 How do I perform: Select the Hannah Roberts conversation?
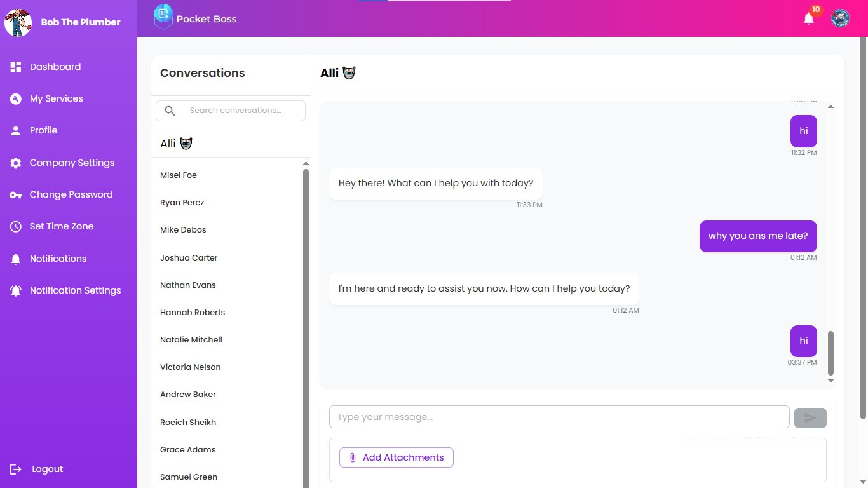tap(193, 313)
